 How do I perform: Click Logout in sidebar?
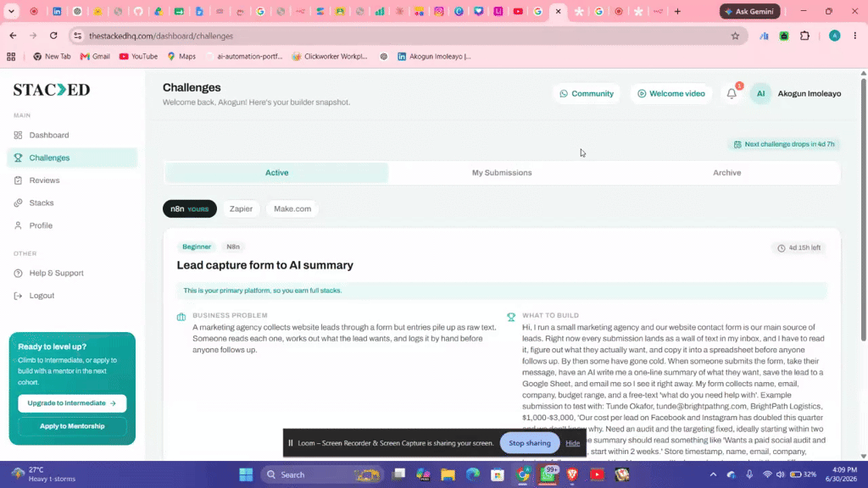[x=42, y=296]
